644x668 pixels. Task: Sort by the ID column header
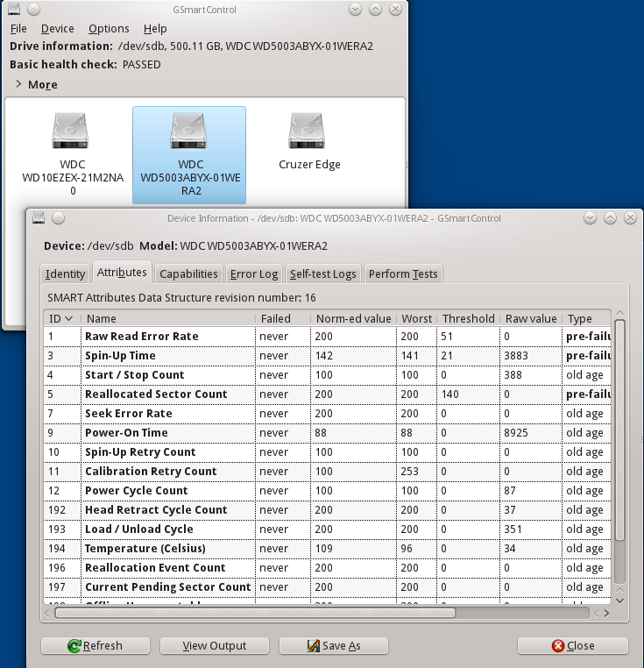(x=61, y=319)
